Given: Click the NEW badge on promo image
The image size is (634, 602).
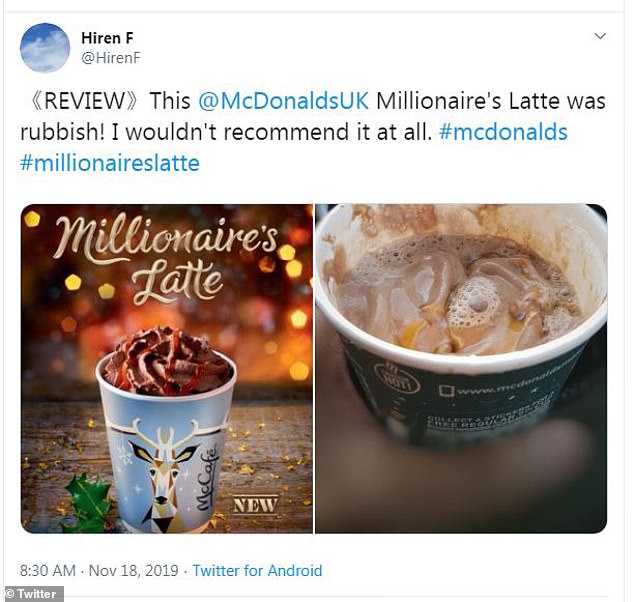Looking at the screenshot, I should [x=255, y=505].
